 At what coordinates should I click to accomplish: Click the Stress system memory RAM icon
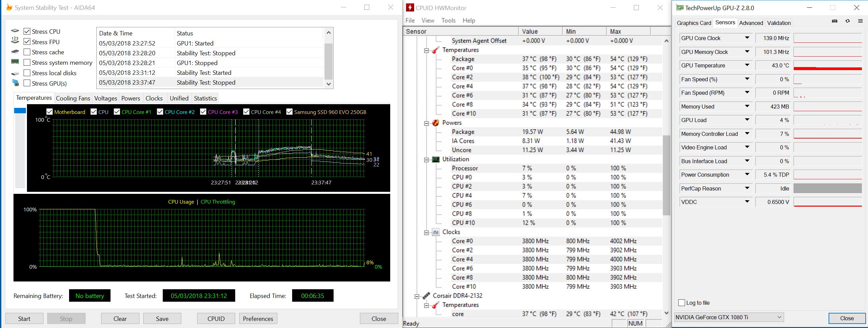pos(15,62)
